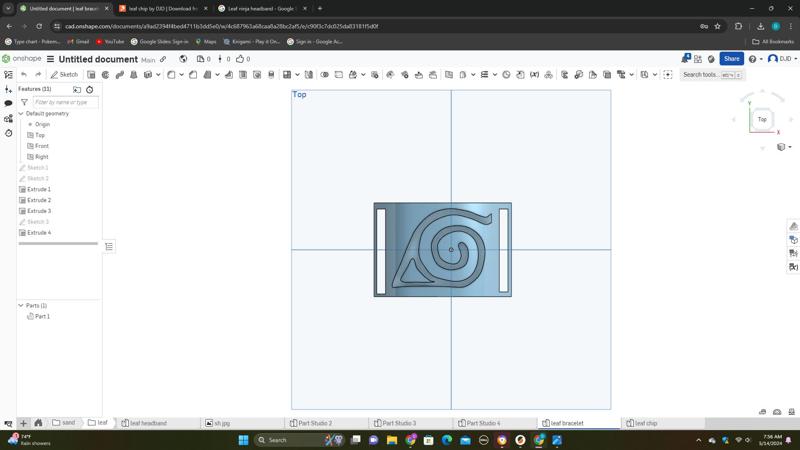Open the Windows Start button
Viewport: 800px width, 450px height.
click(243, 440)
